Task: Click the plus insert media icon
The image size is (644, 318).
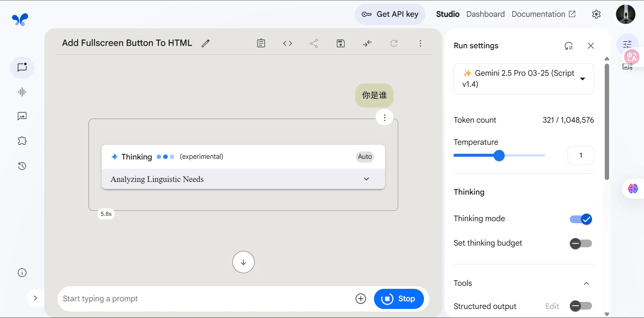Action: click(361, 299)
